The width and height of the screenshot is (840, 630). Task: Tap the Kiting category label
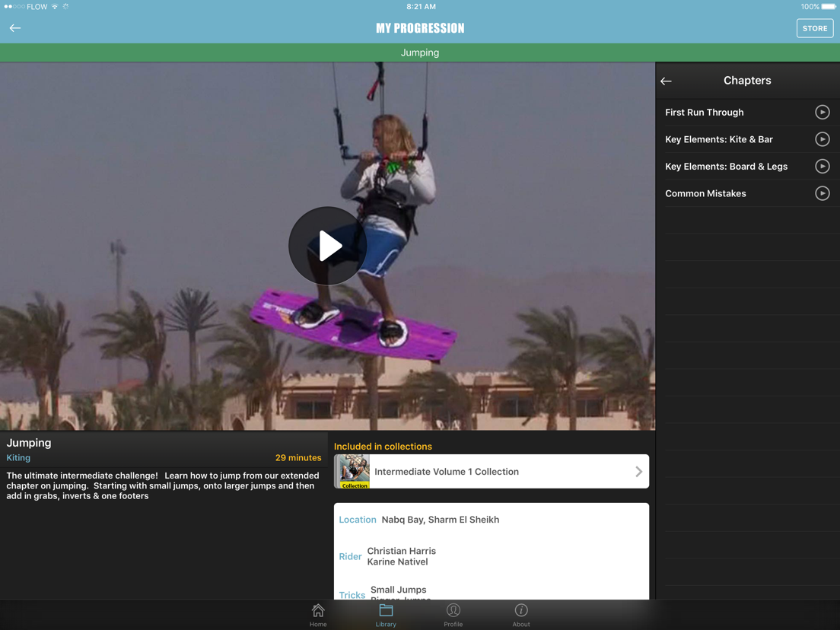18,458
